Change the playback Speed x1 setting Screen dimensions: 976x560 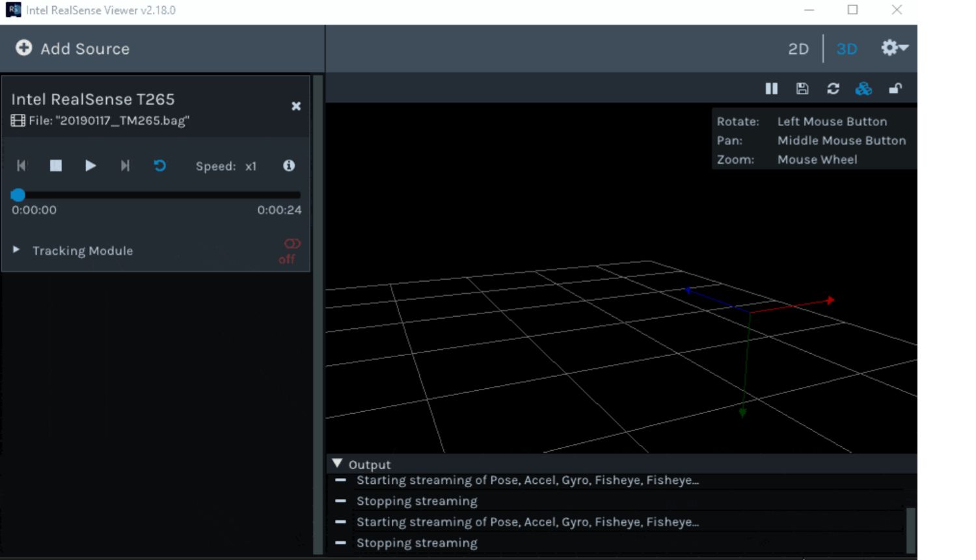pos(226,167)
